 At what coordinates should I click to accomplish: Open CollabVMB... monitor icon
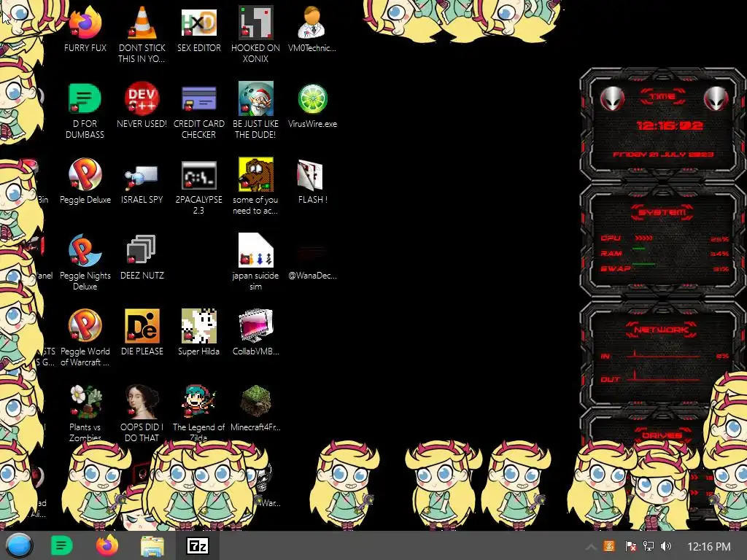pos(256,326)
